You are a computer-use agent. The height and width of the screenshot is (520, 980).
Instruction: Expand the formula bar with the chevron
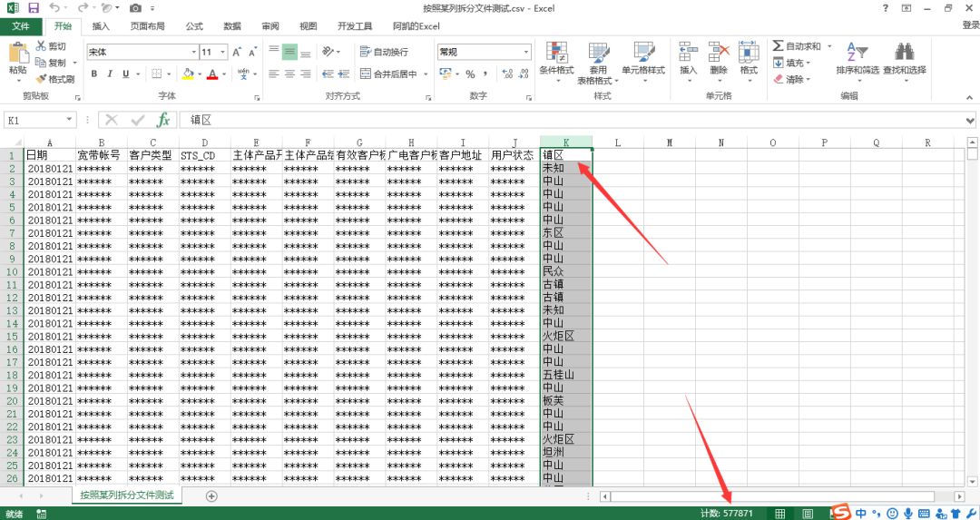pos(970,121)
